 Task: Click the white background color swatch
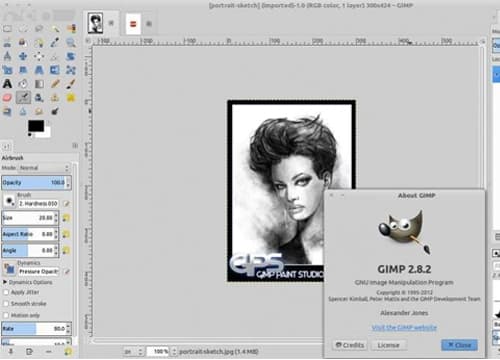point(47,133)
